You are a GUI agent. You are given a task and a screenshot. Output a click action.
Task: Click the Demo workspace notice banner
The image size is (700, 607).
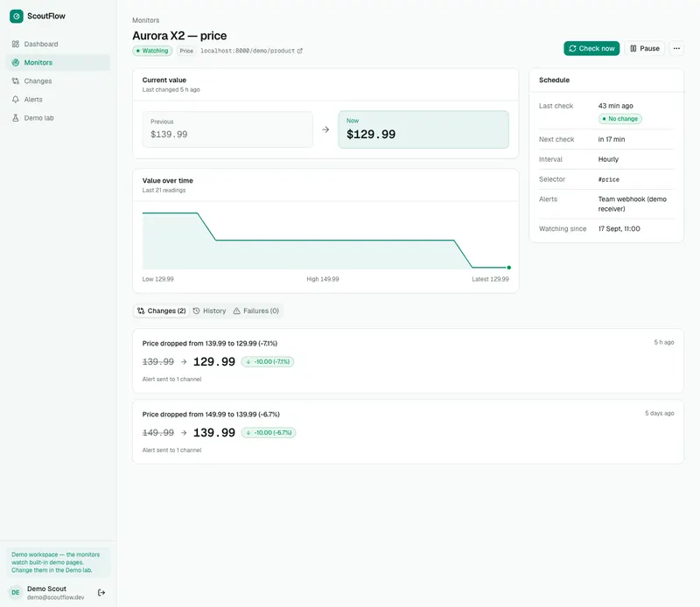[x=58, y=562]
